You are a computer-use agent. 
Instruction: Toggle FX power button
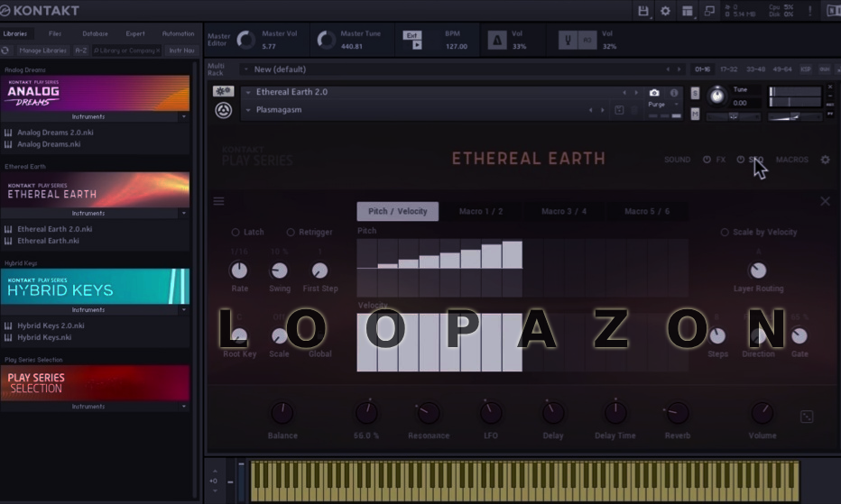[x=707, y=160]
